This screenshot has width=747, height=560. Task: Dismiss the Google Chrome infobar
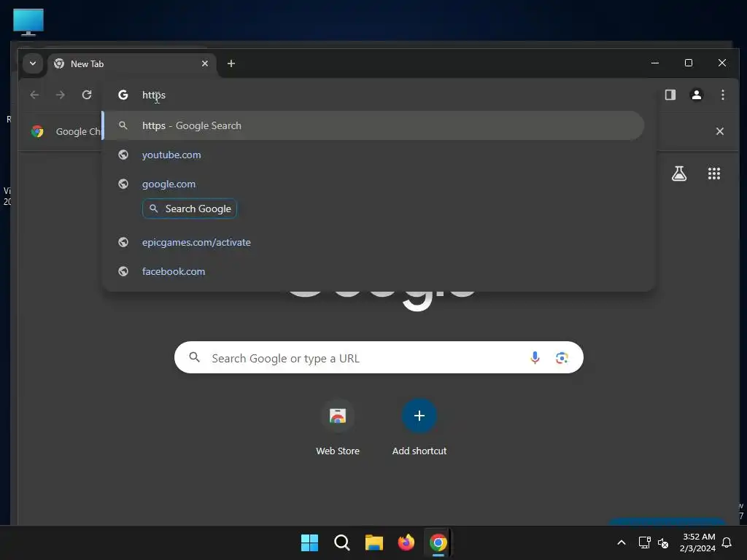(x=720, y=131)
